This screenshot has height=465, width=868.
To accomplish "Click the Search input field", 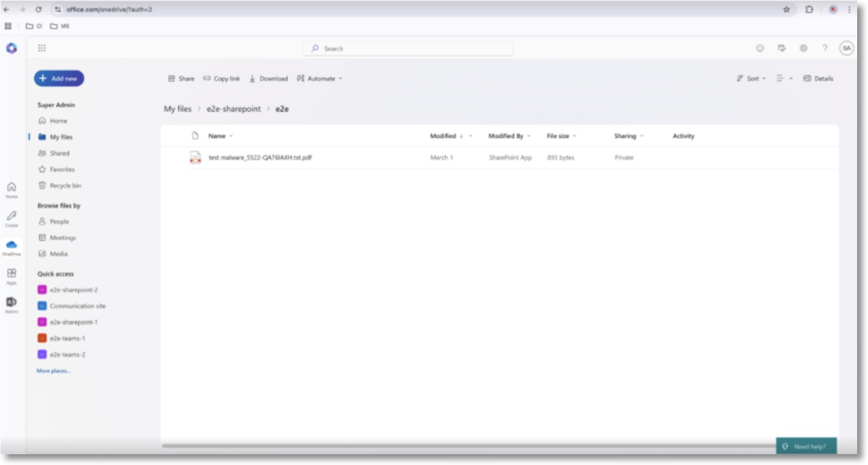I will point(407,49).
